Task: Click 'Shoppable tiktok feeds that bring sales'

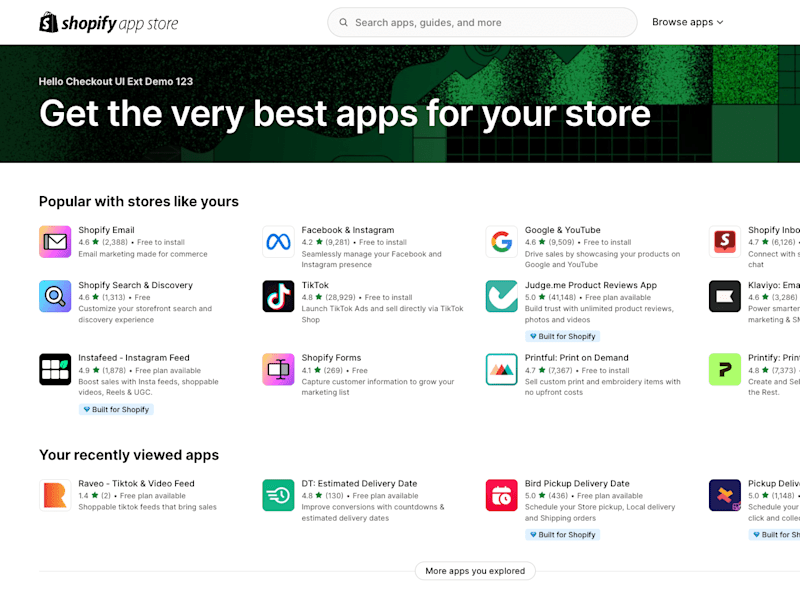Action: pos(147,507)
